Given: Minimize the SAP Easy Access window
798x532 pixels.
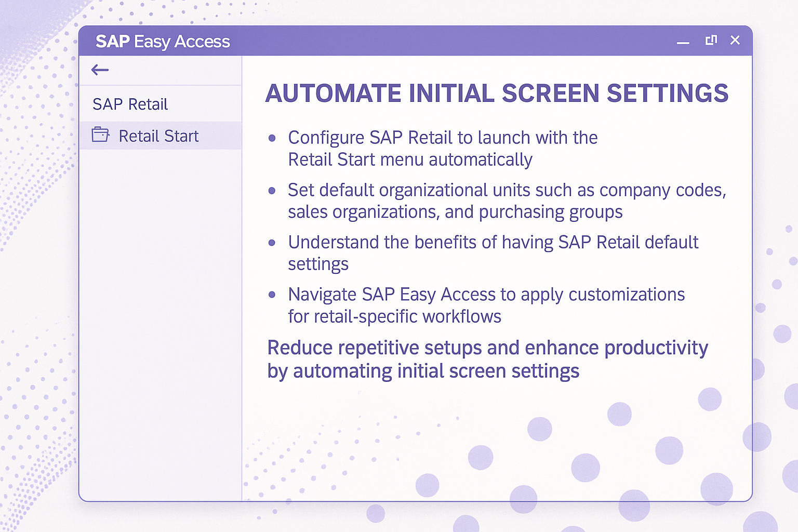Looking at the screenshot, I should (x=683, y=42).
